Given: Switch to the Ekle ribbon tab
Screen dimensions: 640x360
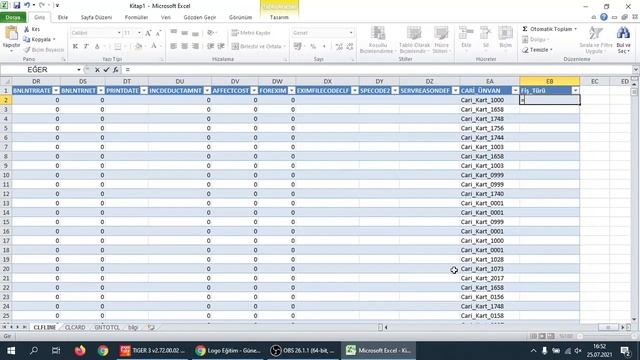Looking at the screenshot, I should pos(63,18).
